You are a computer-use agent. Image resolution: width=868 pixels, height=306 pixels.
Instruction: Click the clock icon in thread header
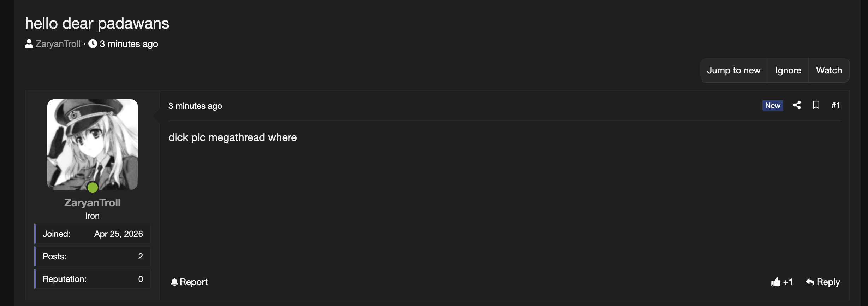coord(93,44)
